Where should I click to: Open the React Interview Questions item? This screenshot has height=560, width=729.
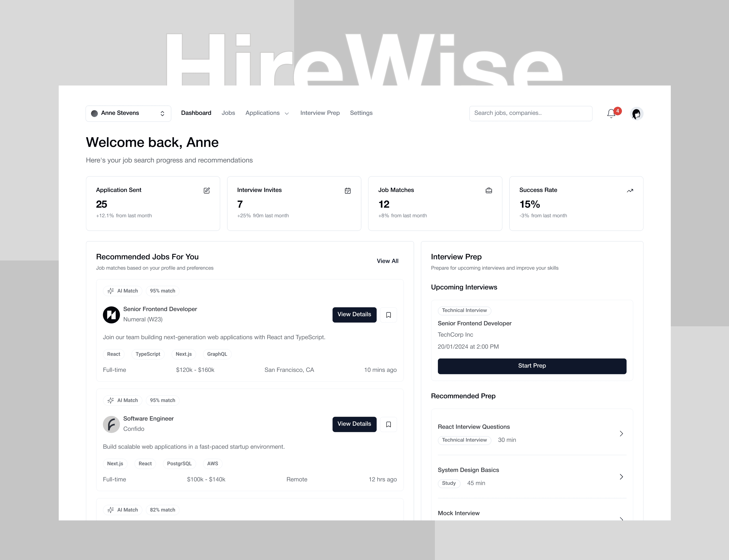pyautogui.click(x=532, y=433)
